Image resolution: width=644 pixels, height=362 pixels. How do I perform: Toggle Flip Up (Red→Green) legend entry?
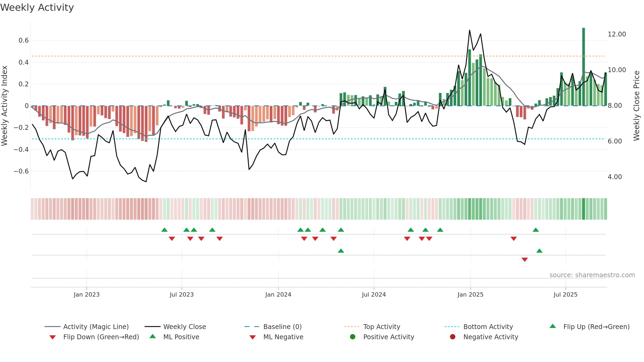click(x=589, y=327)
